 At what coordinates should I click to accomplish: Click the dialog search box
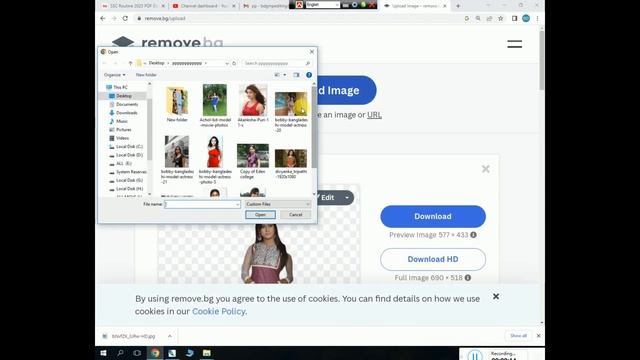277,63
